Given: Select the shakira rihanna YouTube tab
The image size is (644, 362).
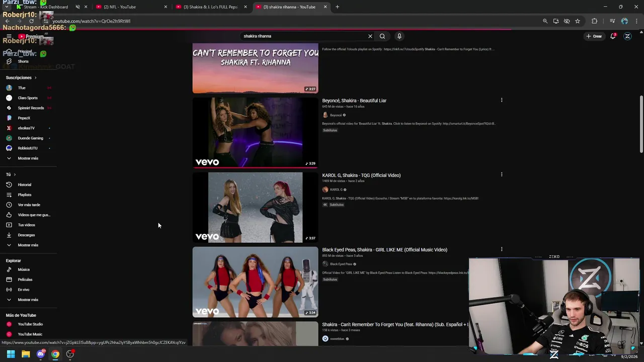Looking at the screenshot, I should tap(289, 7).
